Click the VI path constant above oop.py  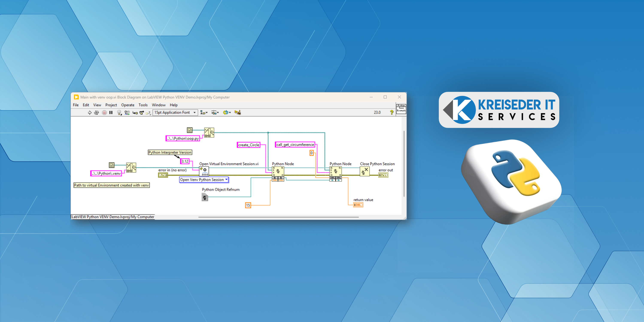point(190,130)
